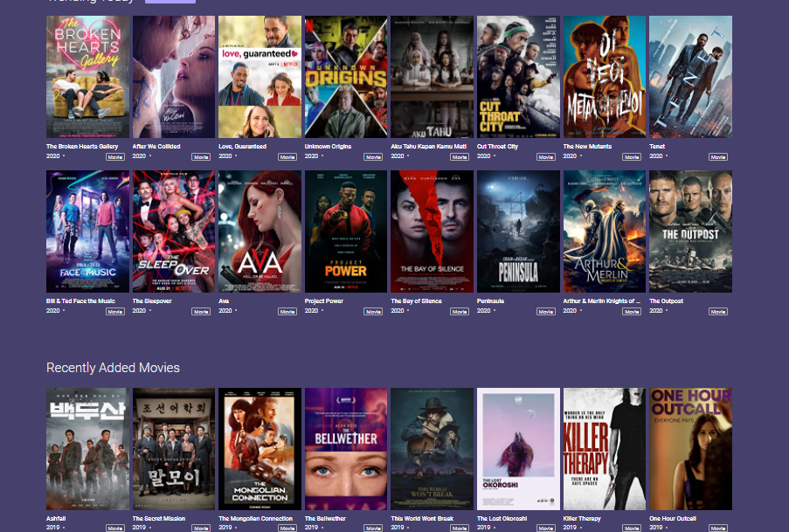Open Project Power poster
Screen dimensions: 789x532
(x=346, y=231)
